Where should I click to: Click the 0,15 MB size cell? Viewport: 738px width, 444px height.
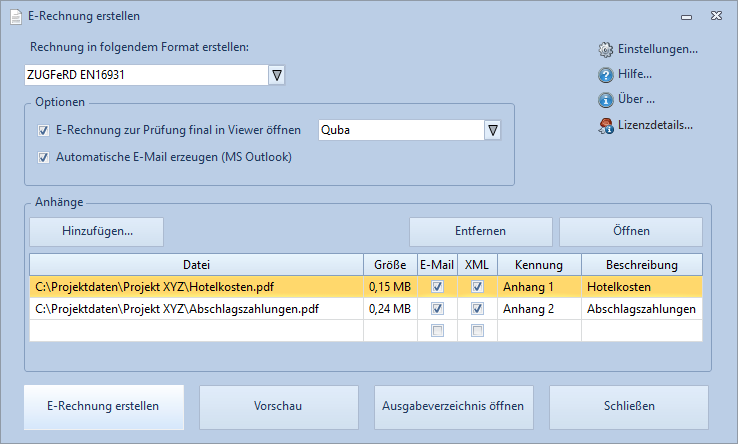tap(390, 286)
